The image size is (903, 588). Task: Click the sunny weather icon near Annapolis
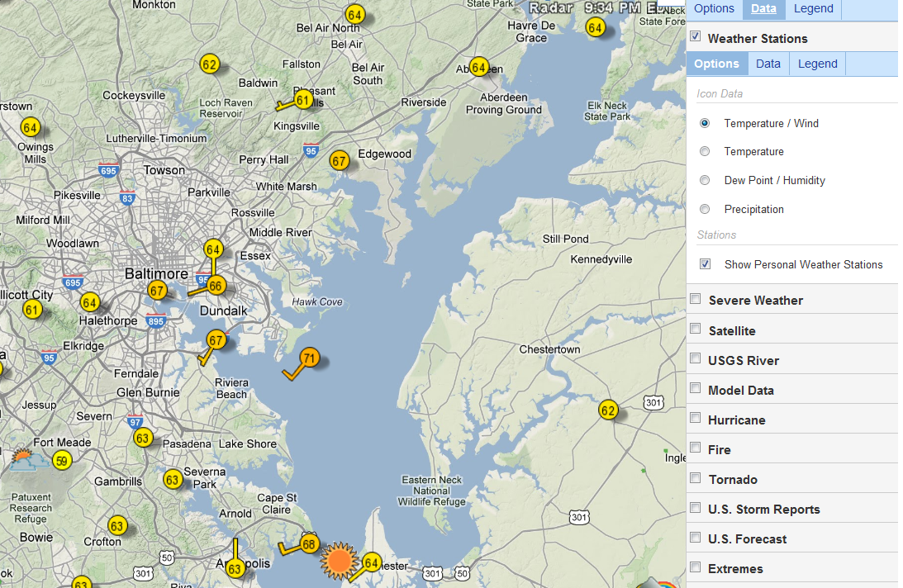tap(340, 559)
